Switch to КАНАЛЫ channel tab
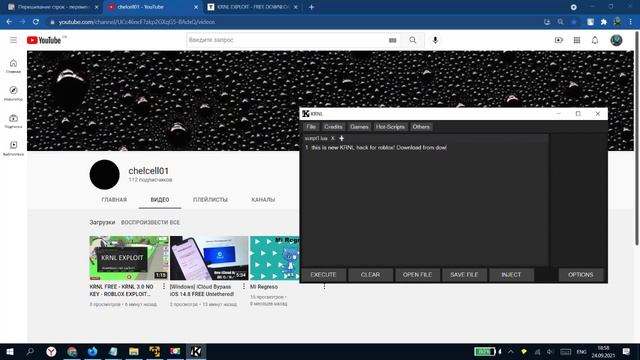 point(263,200)
